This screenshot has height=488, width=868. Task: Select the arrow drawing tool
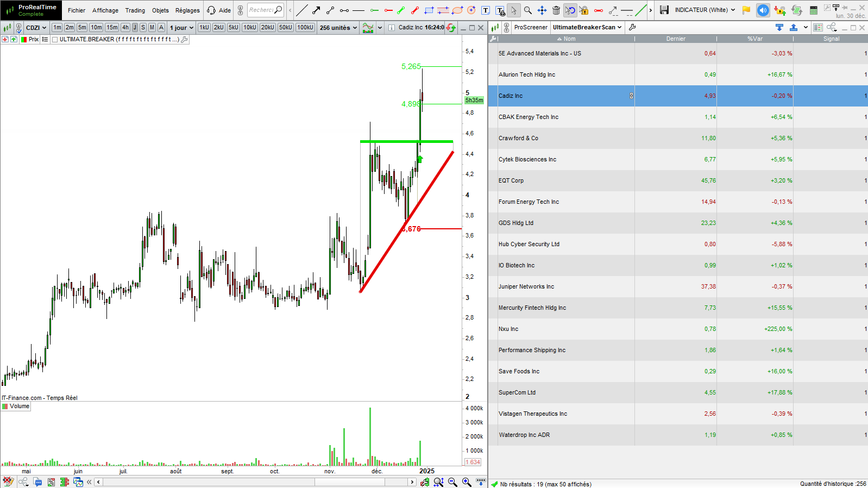[x=316, y=10]
